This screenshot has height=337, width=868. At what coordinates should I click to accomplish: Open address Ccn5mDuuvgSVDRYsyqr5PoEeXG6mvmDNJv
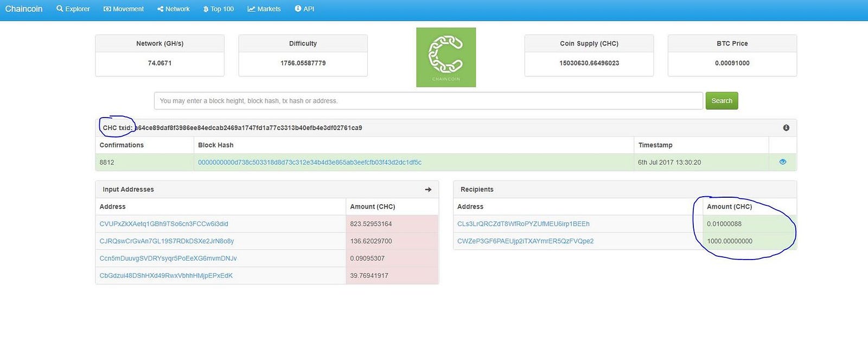(168, 258)
